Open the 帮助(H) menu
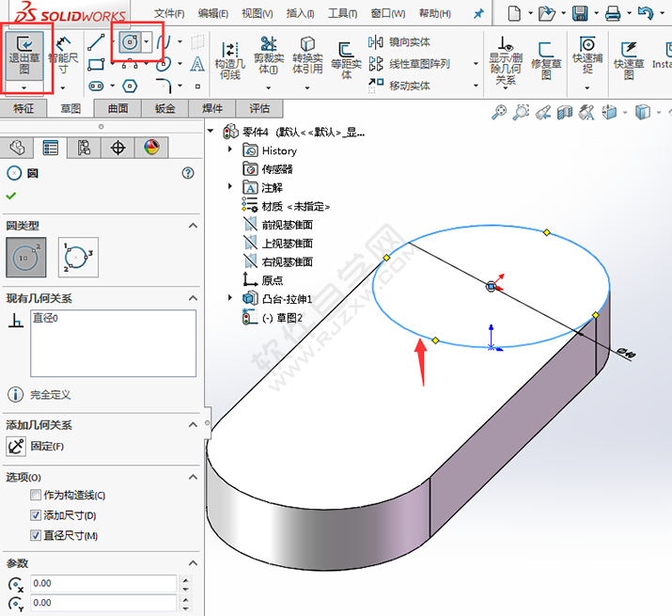 point(434,14)
